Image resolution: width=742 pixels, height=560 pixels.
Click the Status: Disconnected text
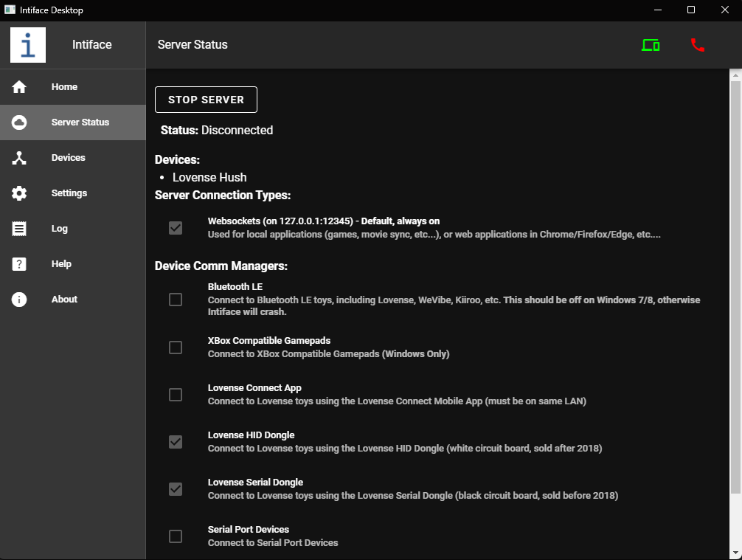(x=217, y=130)
